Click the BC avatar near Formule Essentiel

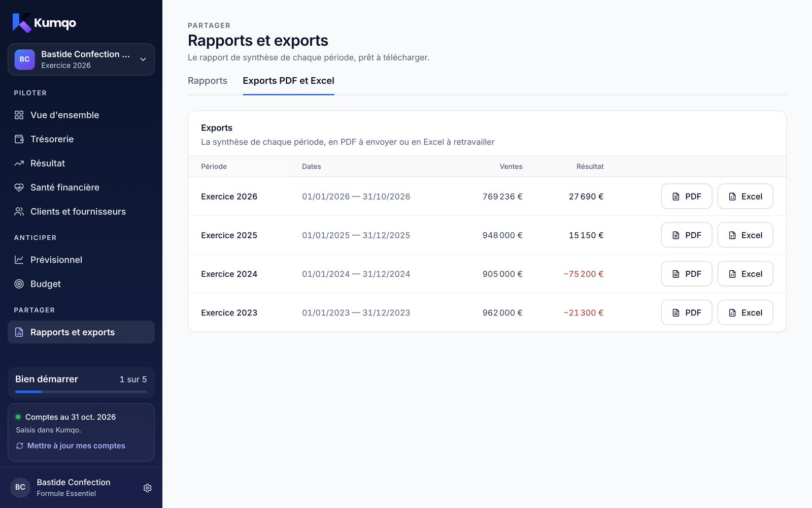(x=20, y=487)
